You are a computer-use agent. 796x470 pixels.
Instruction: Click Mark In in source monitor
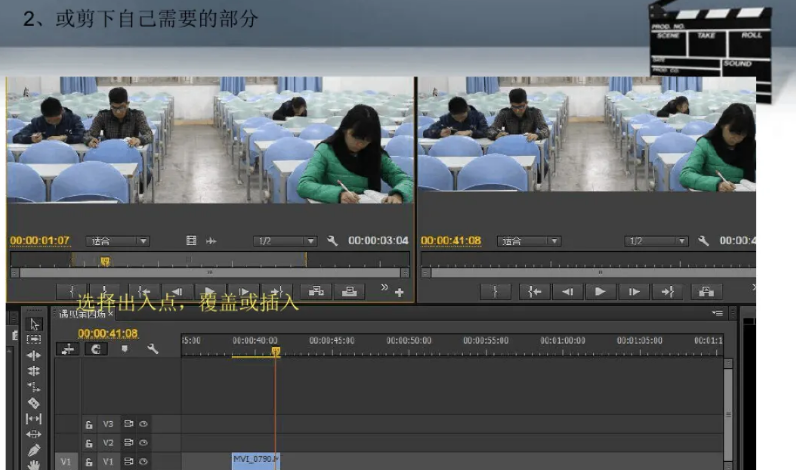coord(72,291)
